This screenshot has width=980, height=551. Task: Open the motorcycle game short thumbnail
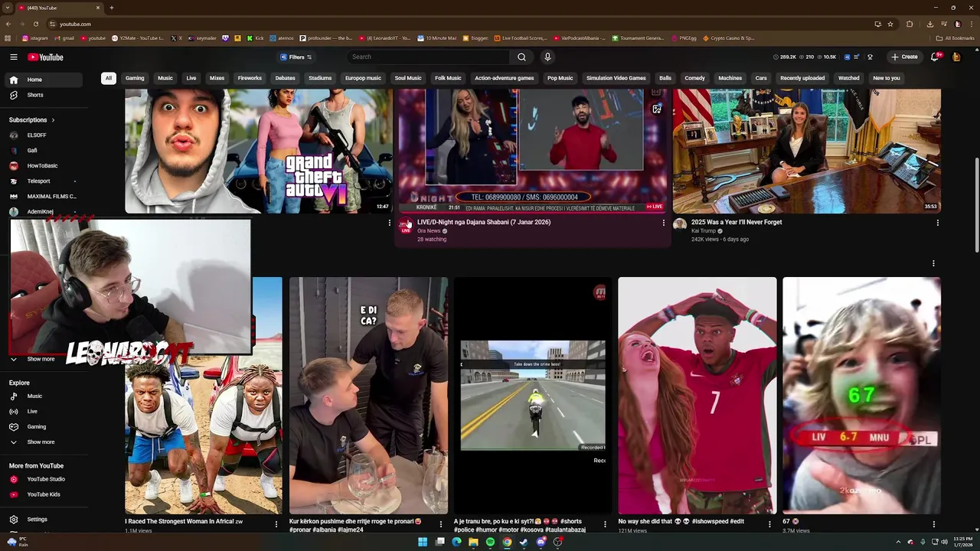point(533,395)
